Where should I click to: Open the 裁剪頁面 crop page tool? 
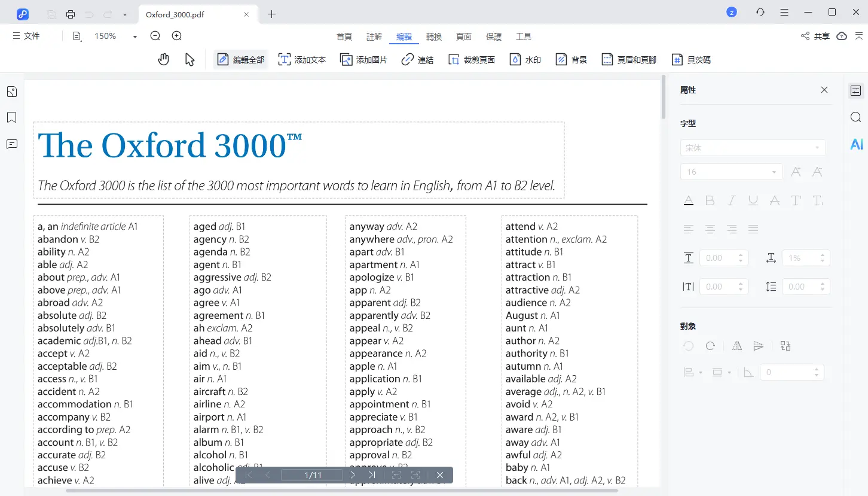472,59
